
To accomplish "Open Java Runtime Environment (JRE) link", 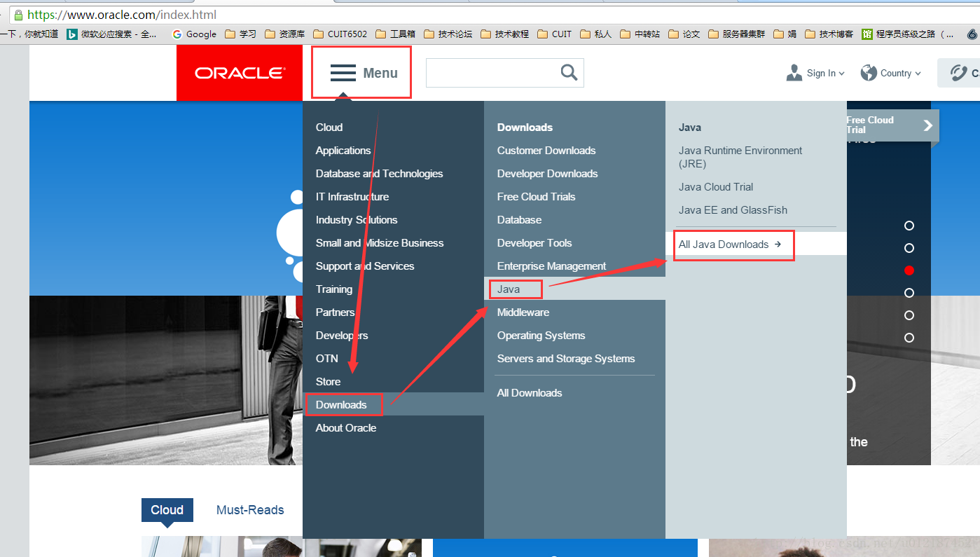I will click(x=740, y=157).
